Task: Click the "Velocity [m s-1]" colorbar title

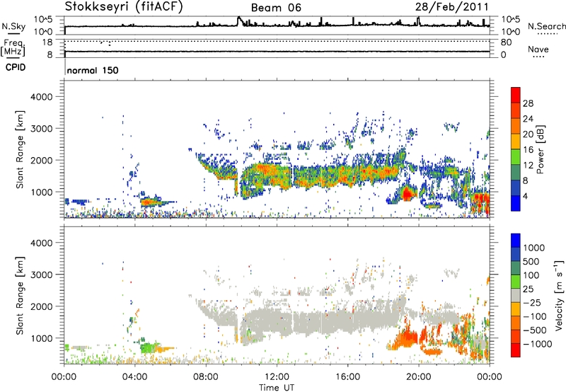Action: pyautogui.click(x=560, y=295)
